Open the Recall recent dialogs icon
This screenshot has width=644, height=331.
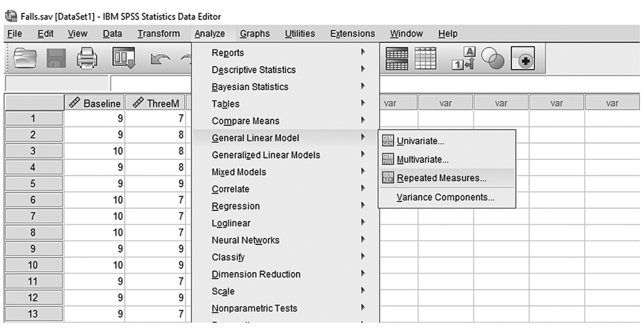click(124, 58)
